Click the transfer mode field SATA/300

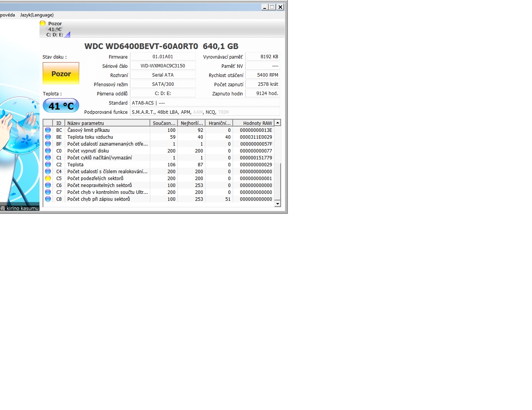pos(163,84)
